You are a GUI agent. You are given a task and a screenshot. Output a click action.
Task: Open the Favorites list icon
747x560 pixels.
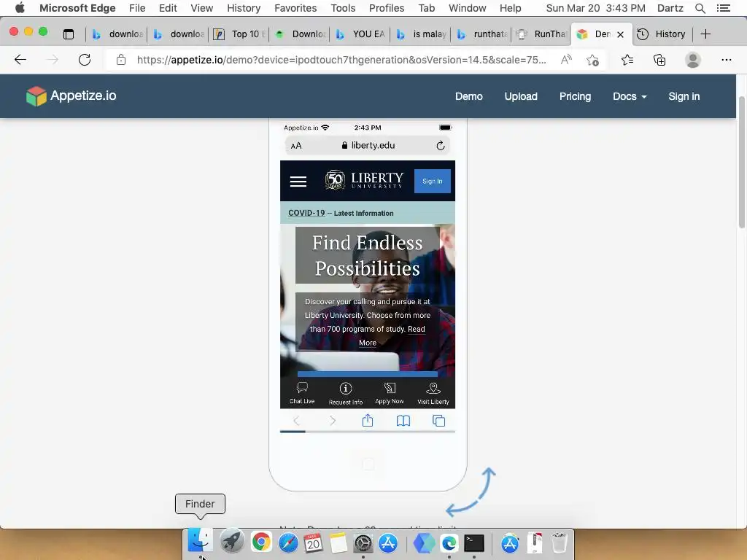click(627, 60)
